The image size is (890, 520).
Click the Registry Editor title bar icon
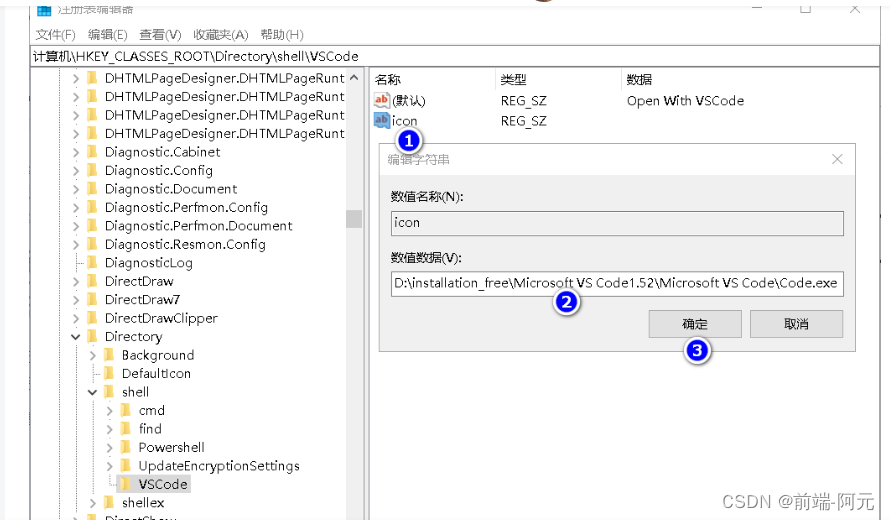pos(44,10)
